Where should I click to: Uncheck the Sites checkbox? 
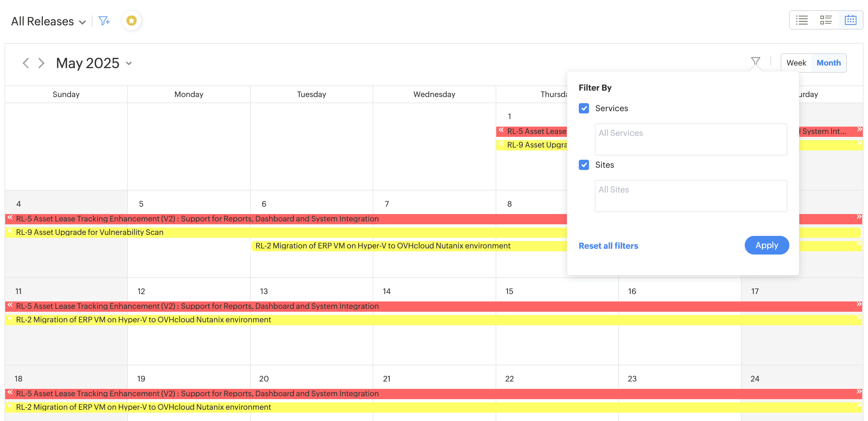(x=584, y=165)
